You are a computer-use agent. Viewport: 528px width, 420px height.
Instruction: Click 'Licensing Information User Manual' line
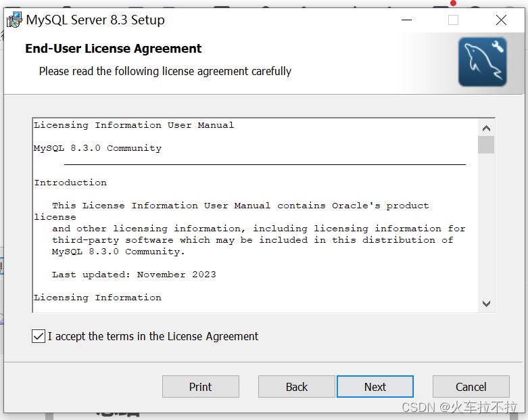[134, 125]
